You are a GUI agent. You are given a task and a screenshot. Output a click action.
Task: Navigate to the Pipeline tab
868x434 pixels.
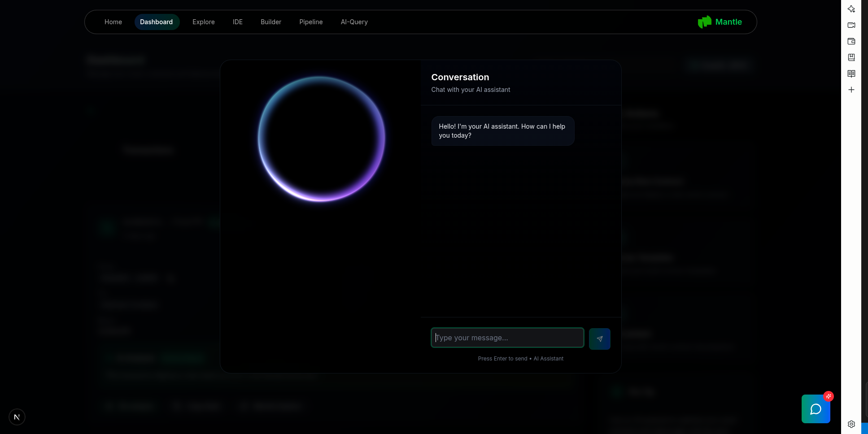pyautogui.click(x=311, y=22)
